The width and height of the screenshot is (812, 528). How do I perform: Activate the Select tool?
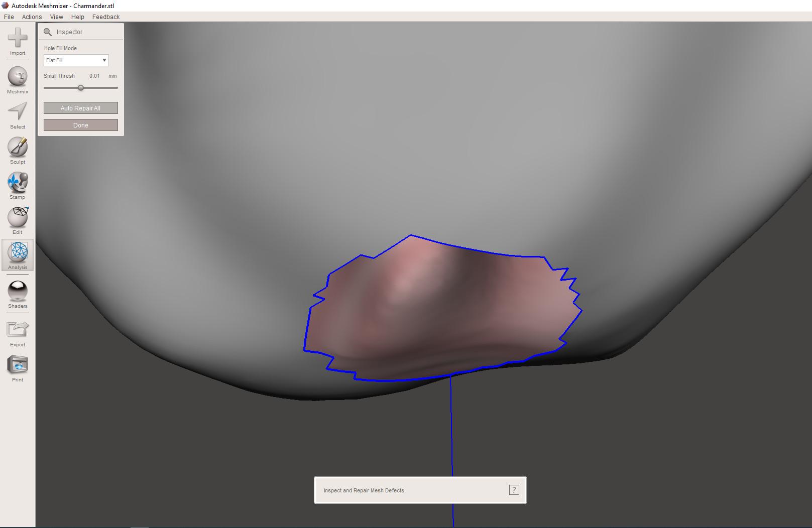click(x=18, y=115)
